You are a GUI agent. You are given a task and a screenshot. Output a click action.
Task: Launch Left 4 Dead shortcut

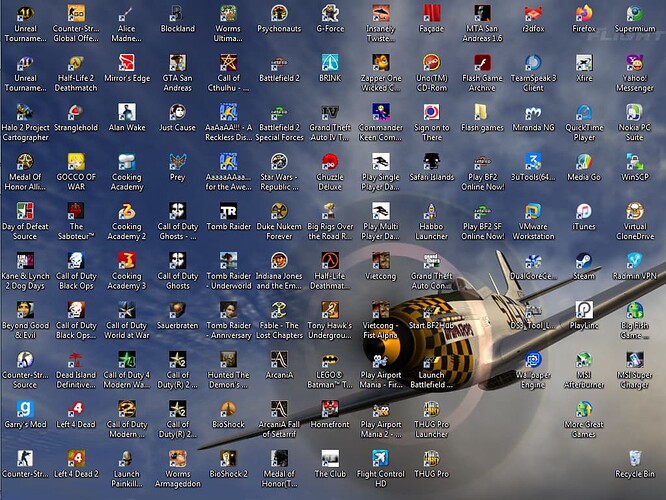point(76,415)
